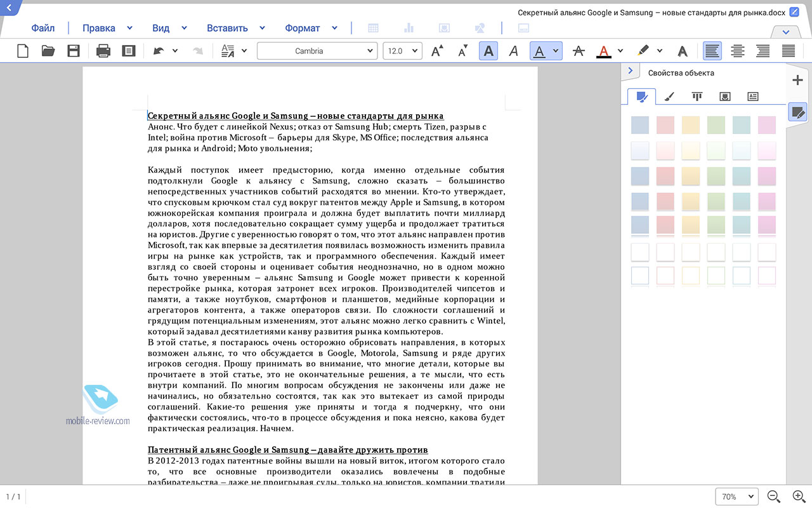Zoom in with the plus magnifier
812x508 pixels.
click(x=799, y=497)
